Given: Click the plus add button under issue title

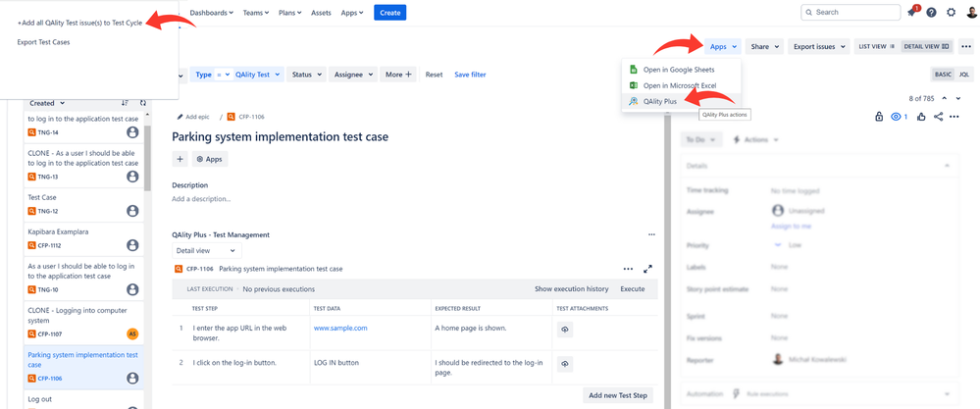Looking at the screenshot, I should pos(180,159).
